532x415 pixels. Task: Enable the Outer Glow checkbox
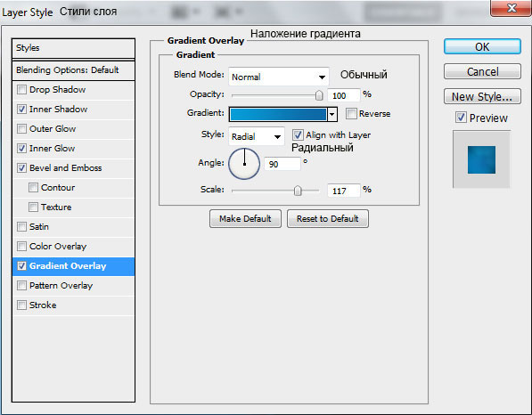pyautogui.click(x=21, y=129)
